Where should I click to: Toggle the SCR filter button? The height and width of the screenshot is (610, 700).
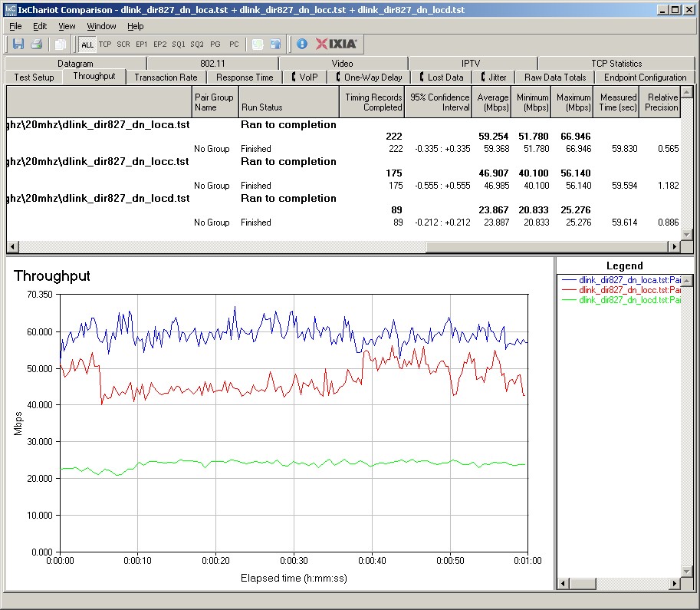[x=123, y=45]
